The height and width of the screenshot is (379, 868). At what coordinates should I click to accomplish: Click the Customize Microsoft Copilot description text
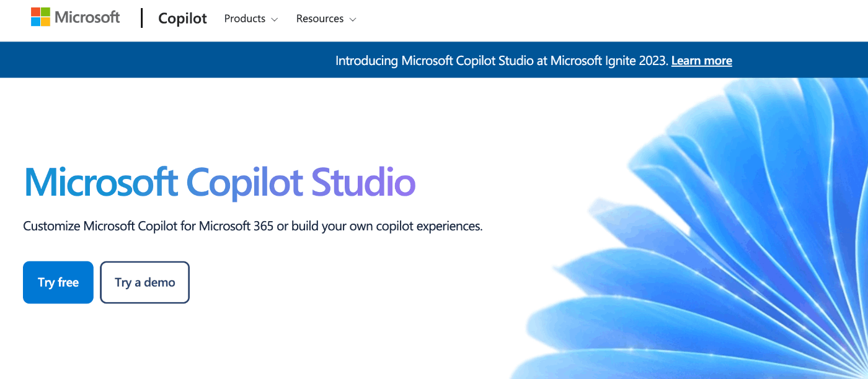(253, 226)
